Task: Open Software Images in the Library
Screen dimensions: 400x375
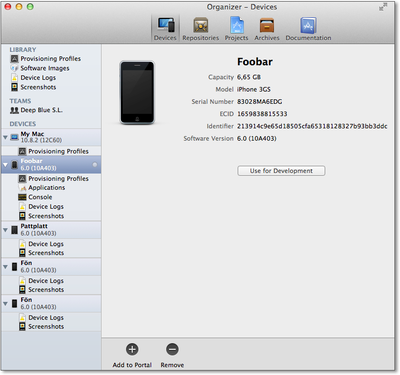Action: [x=40, y=68]
